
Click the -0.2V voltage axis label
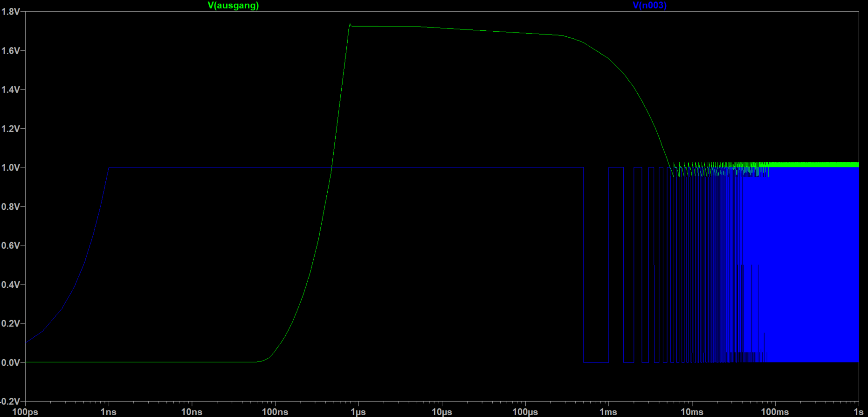[x=10, y=401]
